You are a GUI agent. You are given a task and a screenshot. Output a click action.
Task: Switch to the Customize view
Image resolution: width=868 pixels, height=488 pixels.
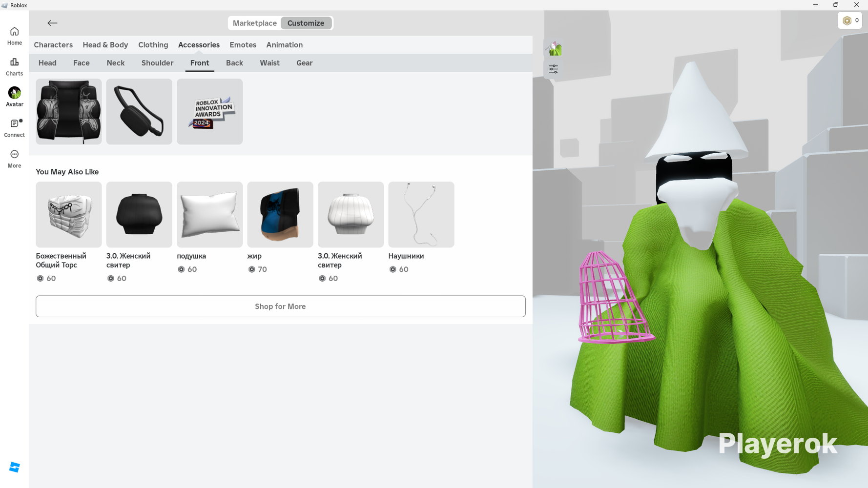click(306, 23)
